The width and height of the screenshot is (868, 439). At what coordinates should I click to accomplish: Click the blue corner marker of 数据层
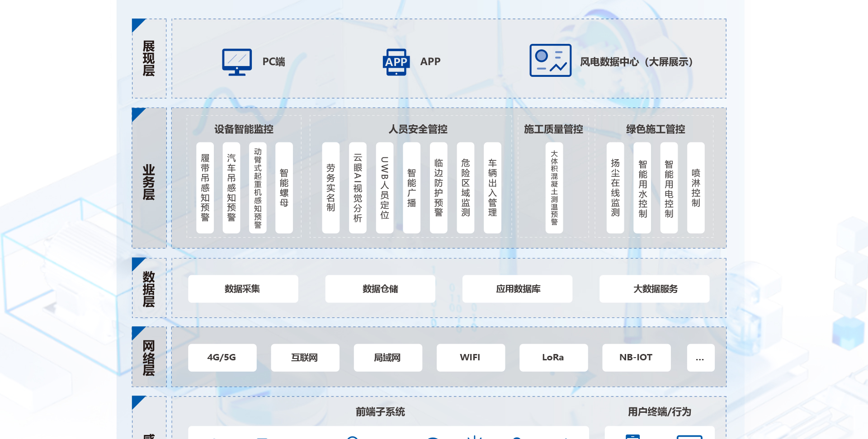pos(137,263)
